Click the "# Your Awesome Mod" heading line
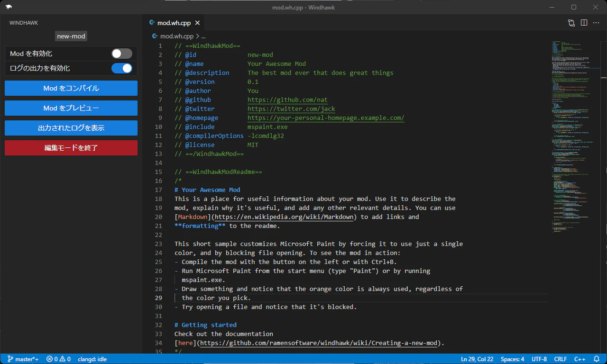 pos(207,190)
